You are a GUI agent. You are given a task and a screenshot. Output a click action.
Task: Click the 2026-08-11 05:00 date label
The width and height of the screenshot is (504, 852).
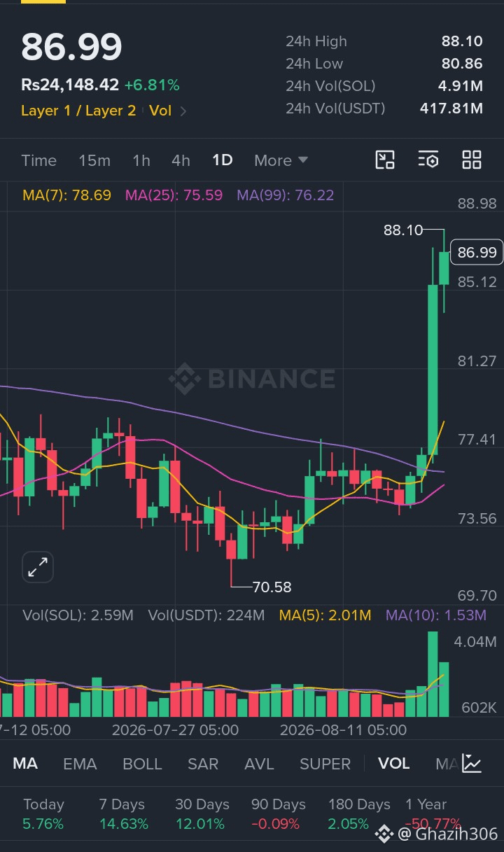[343, 729]
